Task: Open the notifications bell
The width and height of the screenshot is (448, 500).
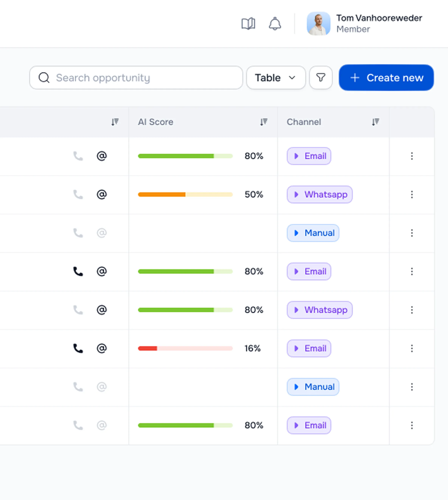Action: [275, 24]
